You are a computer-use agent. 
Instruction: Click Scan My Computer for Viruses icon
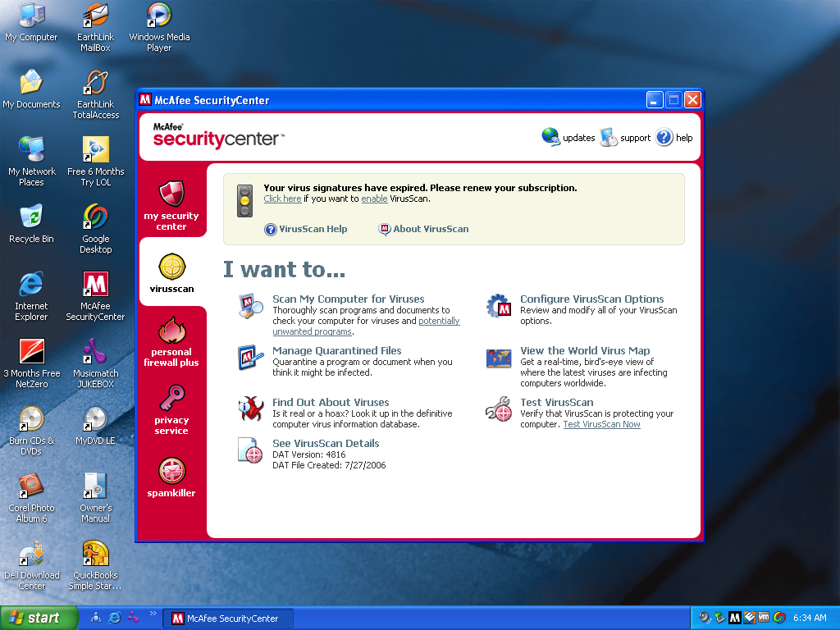(x=250, y=305)
